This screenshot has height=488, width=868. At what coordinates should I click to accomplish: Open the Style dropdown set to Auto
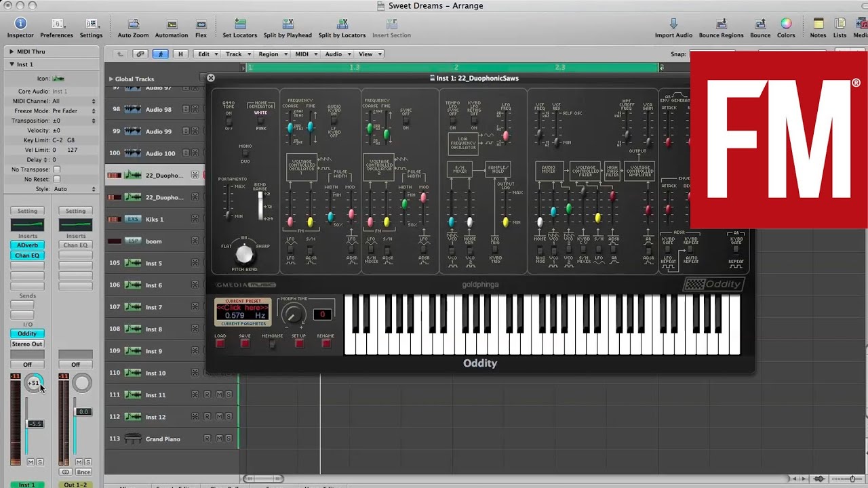(x=73, y=189)
